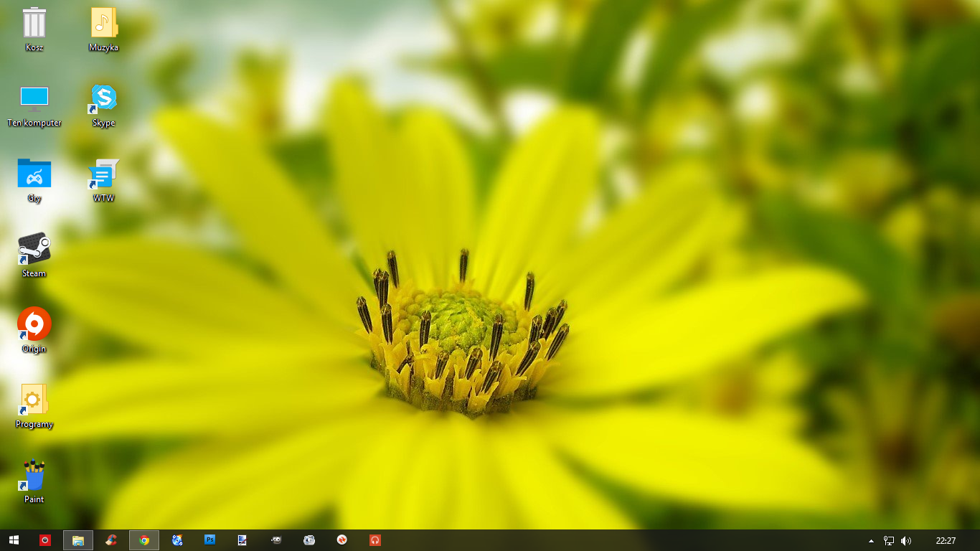Click the round red-white taskbar icon
Viewport: 980px width, 551px height.
point(342,540)
